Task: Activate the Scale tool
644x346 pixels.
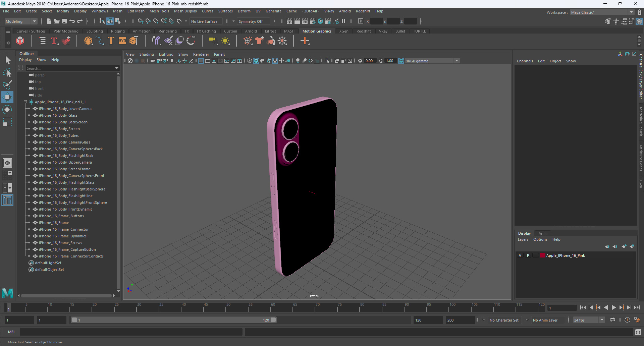Action: (7, 122)
